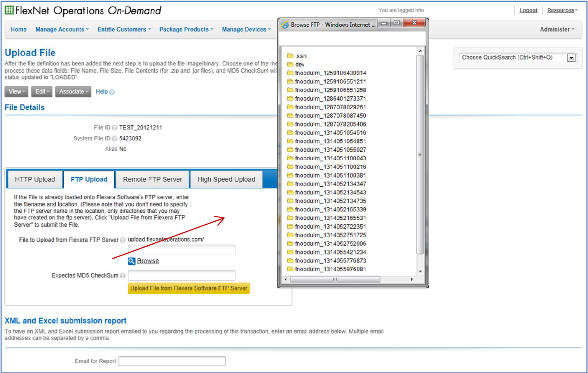Open the View dropdown button
Screen dimensions: 588x373
coord(17,92)
